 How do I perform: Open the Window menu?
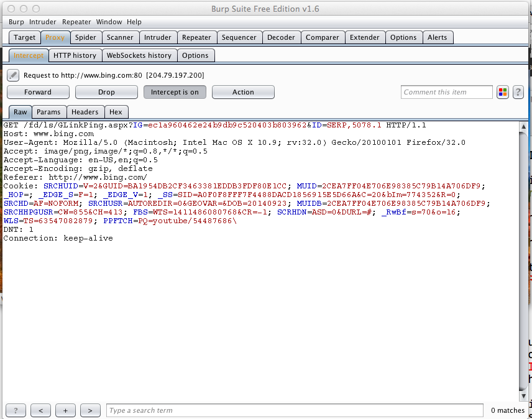(x=109, y=22)
